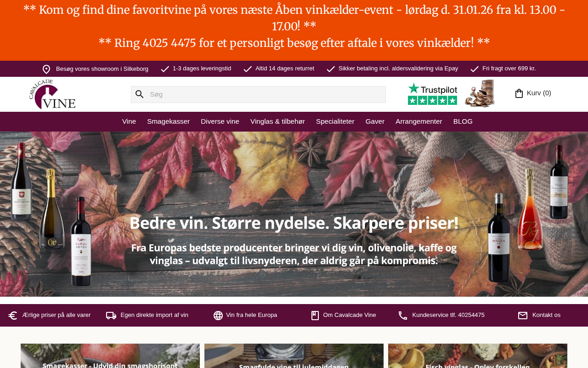
Task: Click the delivery truck icon
Action: pyautogui.click(x=111, y=316)
